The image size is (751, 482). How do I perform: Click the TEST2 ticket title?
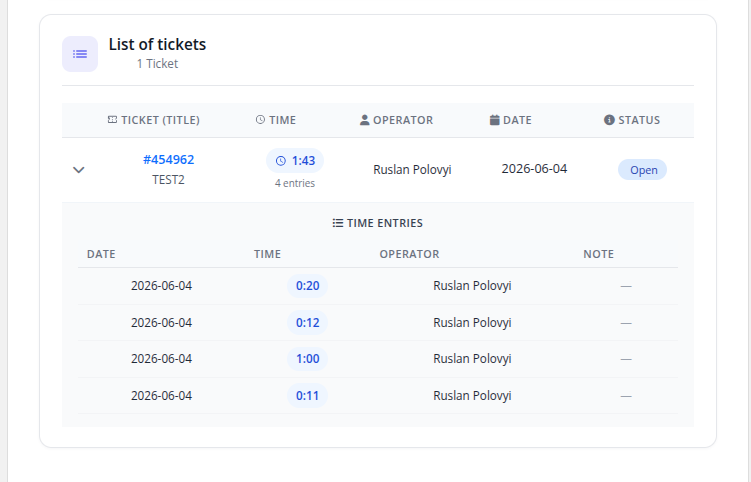[168, 180]
